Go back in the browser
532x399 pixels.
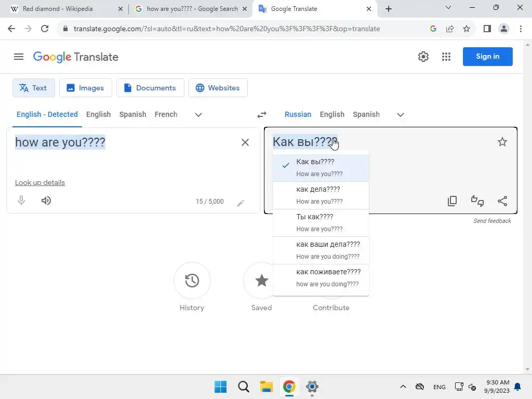[11, 29]
